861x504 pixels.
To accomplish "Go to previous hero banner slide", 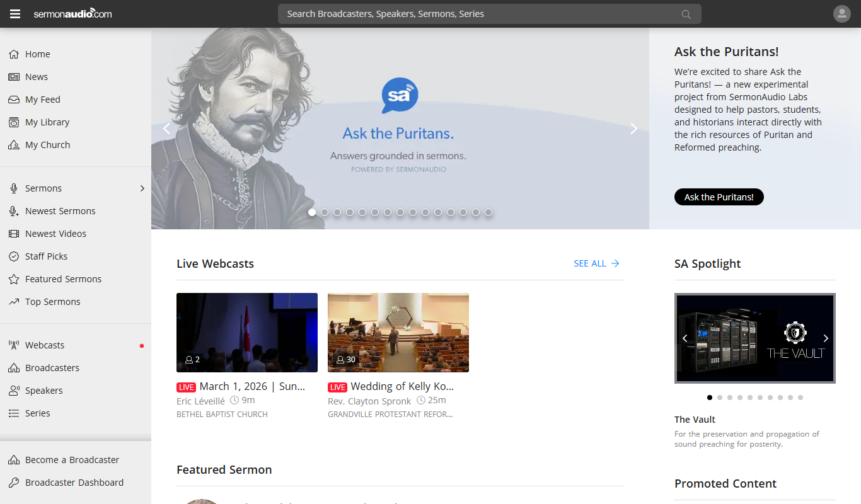I will tap(166, 129).
